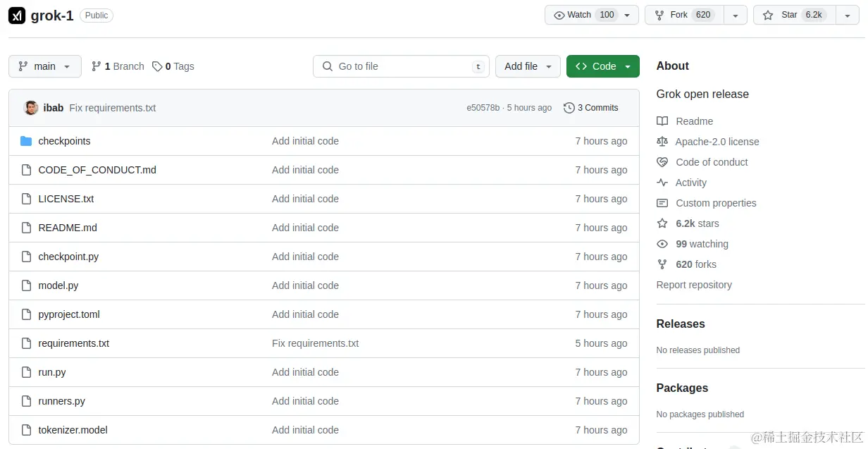Click the Readme book icon
868x449 pixels.
coord(662,121)
